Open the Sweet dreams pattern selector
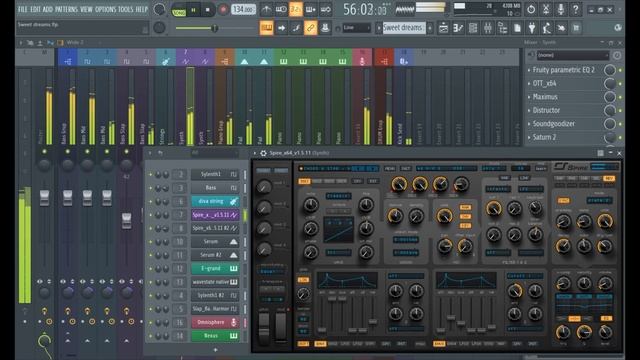Viewport: 640px width, 360px height. [404, 28]
